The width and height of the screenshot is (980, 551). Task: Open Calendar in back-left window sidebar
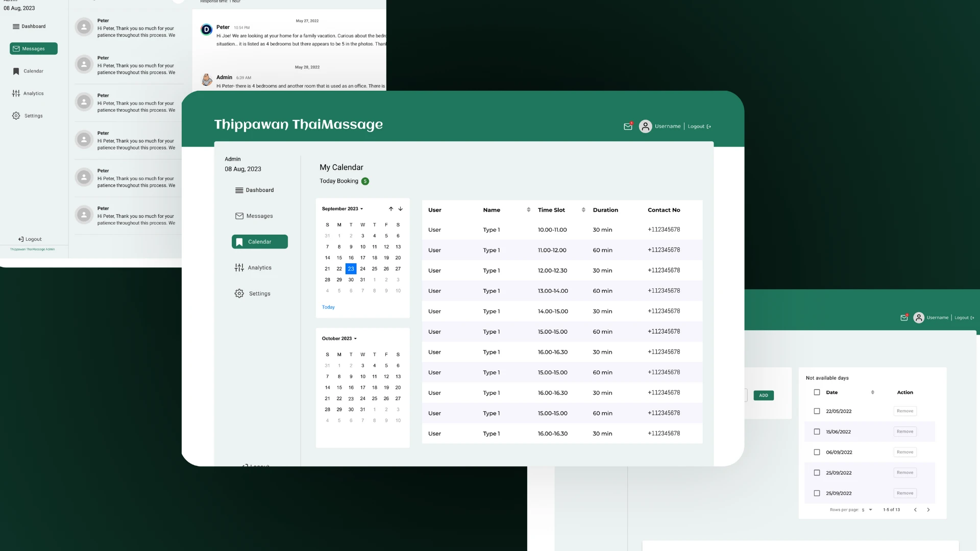(28, 71)
